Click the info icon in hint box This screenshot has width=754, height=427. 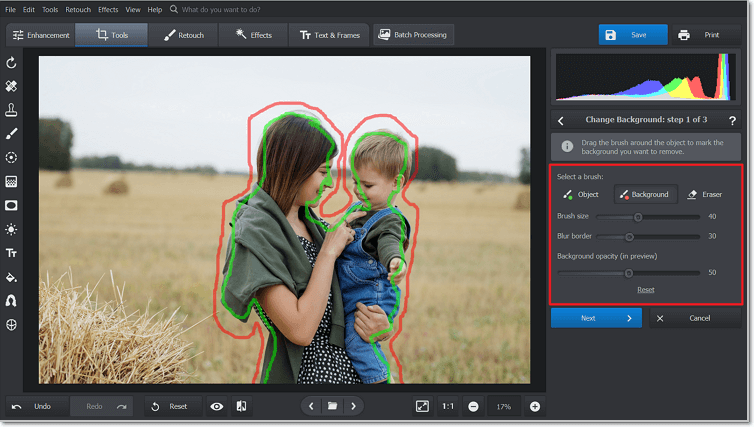tap(567, 147)
